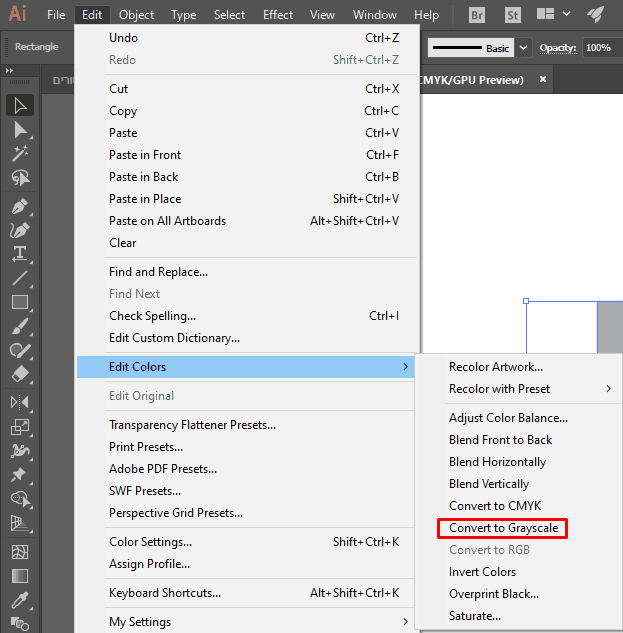Choose Overprint Black...
623x633 pixels.
tap(494, 594)
